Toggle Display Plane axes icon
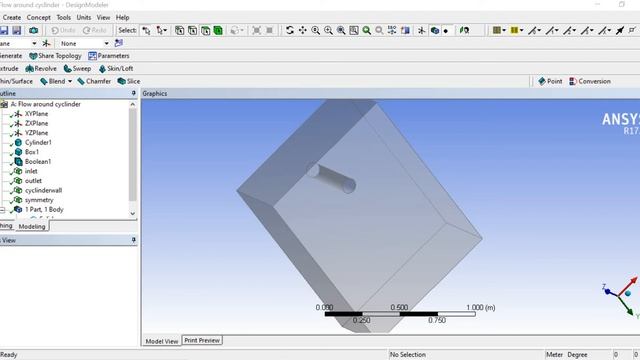The height and width of the screenshot is (360, 640). (x=422, y=30)
